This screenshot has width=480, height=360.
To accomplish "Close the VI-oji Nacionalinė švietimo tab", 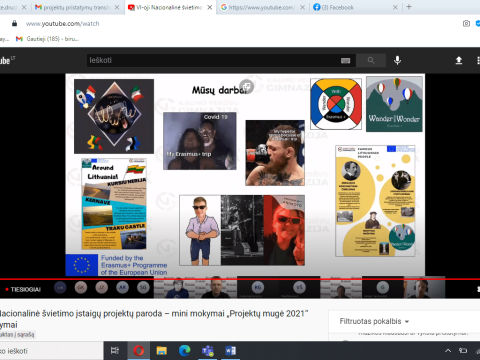I will tap(210, 7).
